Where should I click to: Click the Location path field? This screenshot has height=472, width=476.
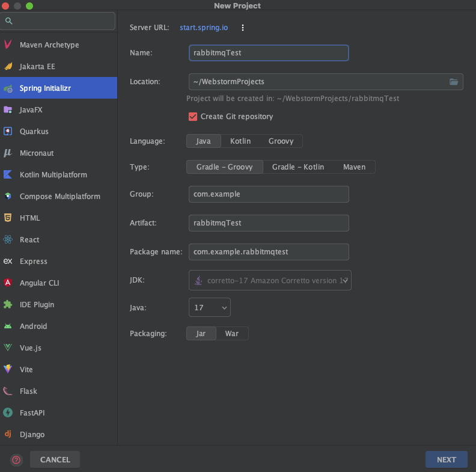coord(326,82)
